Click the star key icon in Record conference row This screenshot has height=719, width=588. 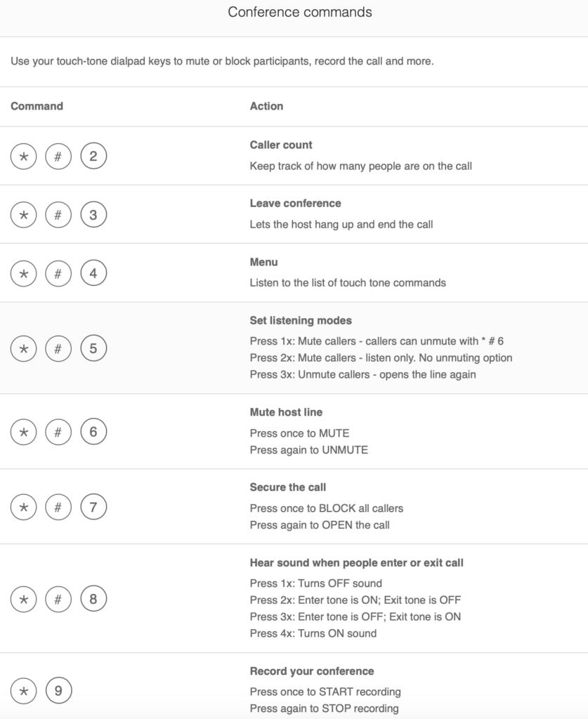(x=23, y=691)
